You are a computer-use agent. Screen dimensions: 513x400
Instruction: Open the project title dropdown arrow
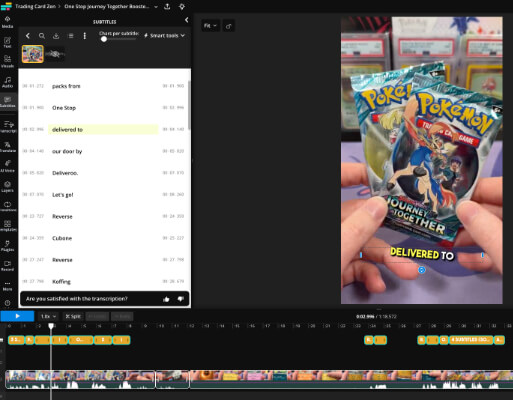[x=156, y=7]
